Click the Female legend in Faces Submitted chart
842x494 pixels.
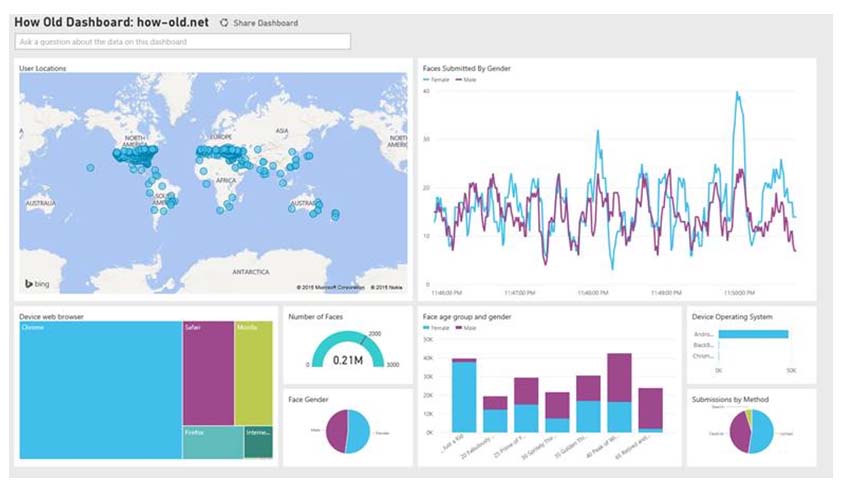click(438, 79)
